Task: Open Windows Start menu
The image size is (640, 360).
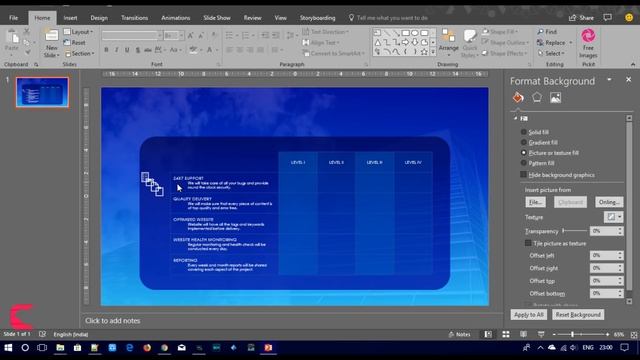Action: click(x=8, y=348)
